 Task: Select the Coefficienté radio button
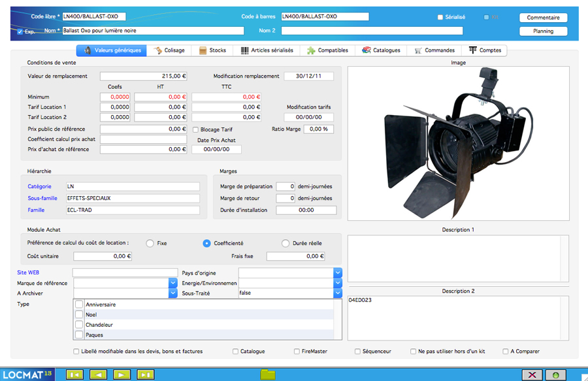point(206,243)
